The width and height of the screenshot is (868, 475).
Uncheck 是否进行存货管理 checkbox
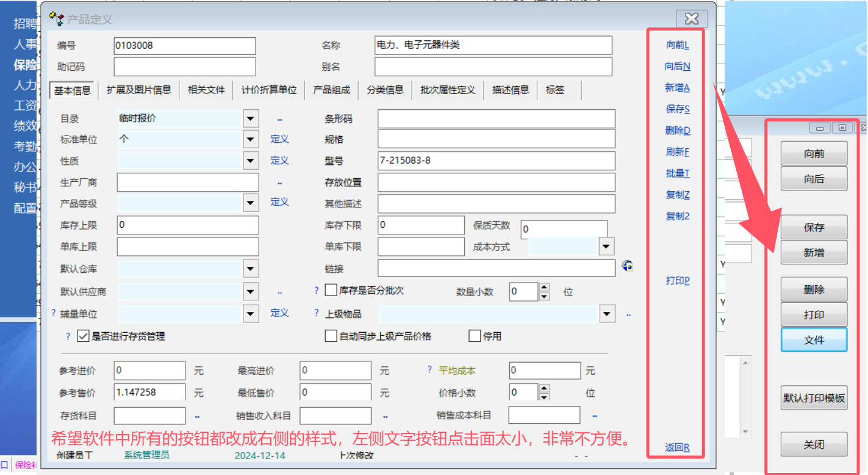[x=84, y=336]
